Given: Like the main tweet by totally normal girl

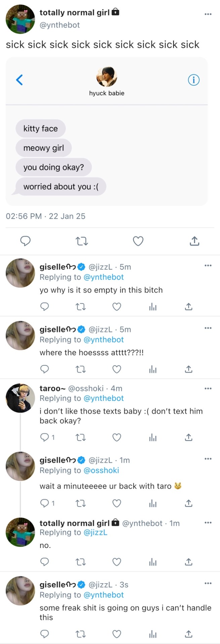Looking at the screenshot, I should pos(138,241).
